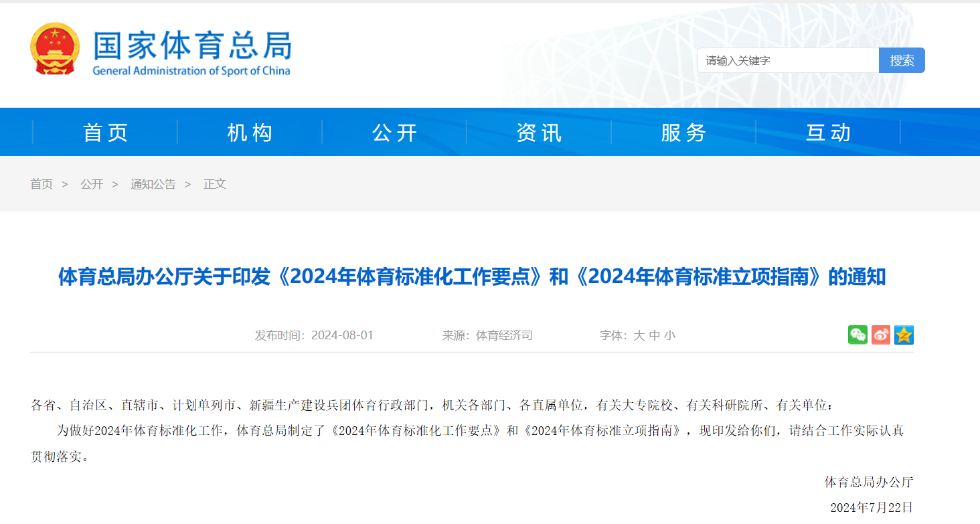Open the 资讯 navigation menu item
The height and width of the screenshot is (524, 980).
click(x=539, y=133)
